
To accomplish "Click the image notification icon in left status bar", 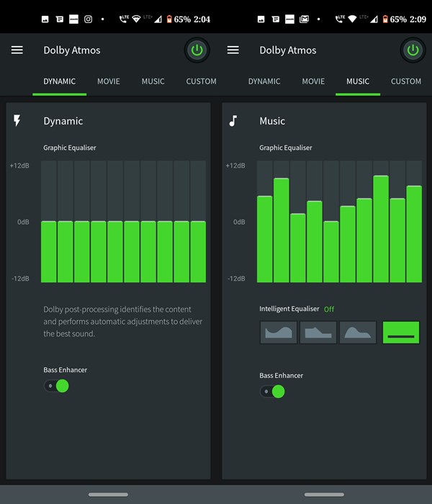I will point(45,19).
